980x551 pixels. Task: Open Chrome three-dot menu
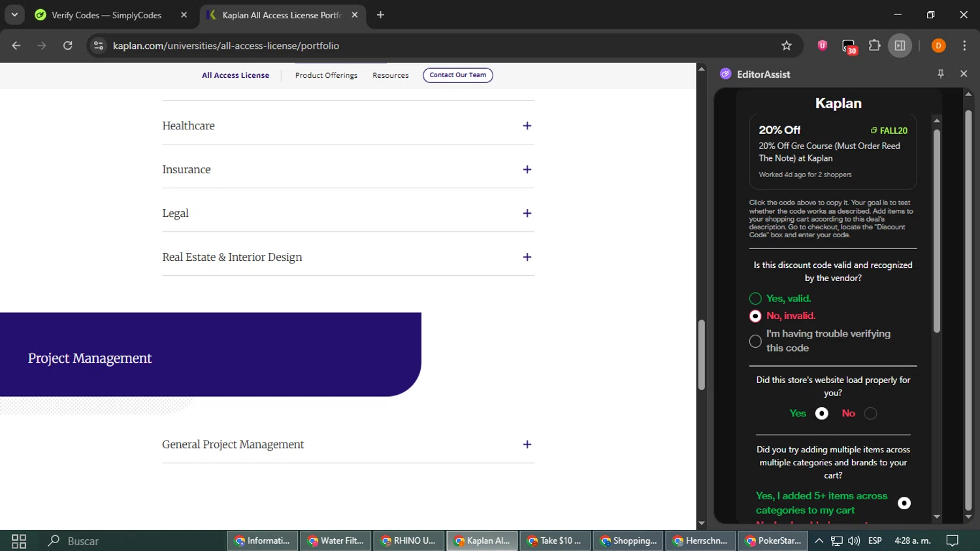[964, 45]
